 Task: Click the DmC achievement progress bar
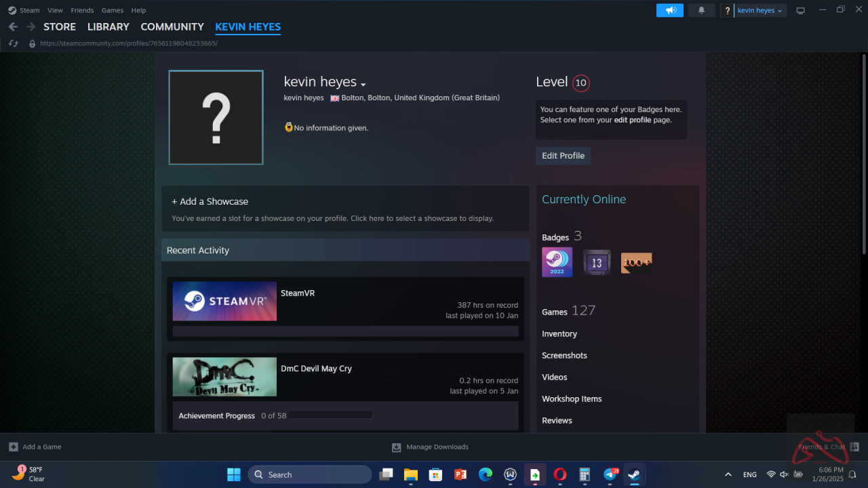coord(330,415)
